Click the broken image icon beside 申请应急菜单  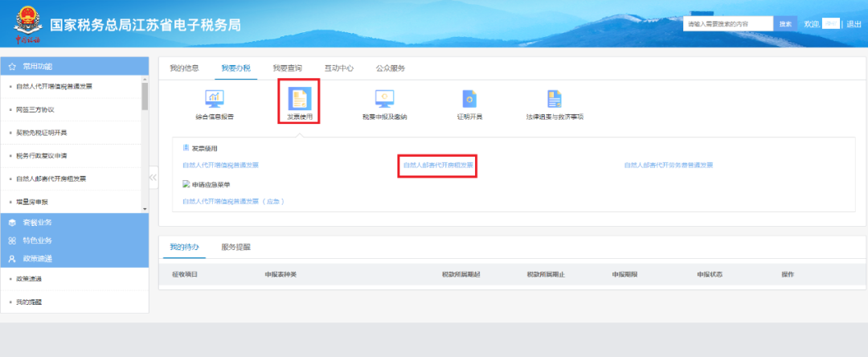[x=186, y=184]
